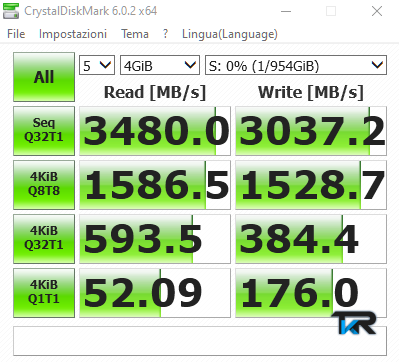
Task: Expand the S: drive selection dropdown
Action: click(x=296, y=65)
